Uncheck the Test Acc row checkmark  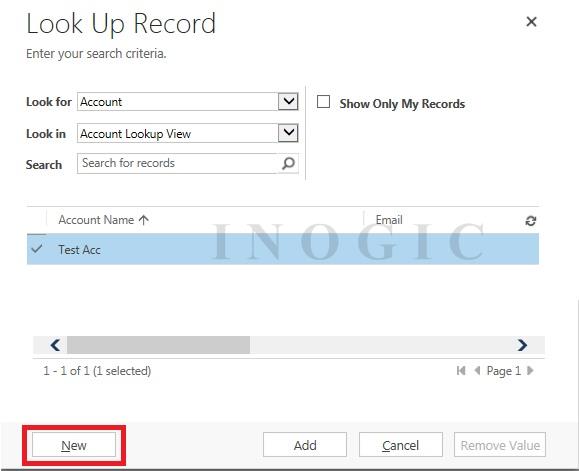coord(37,249)
